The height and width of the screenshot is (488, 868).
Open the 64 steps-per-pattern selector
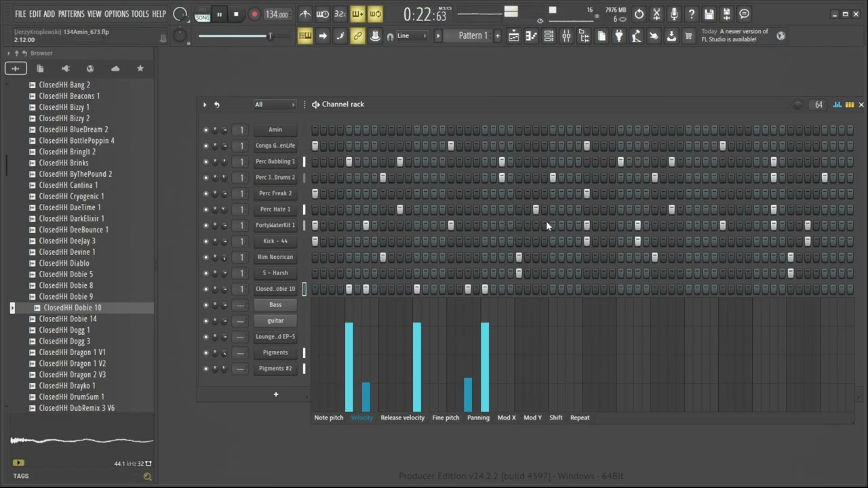818,104
